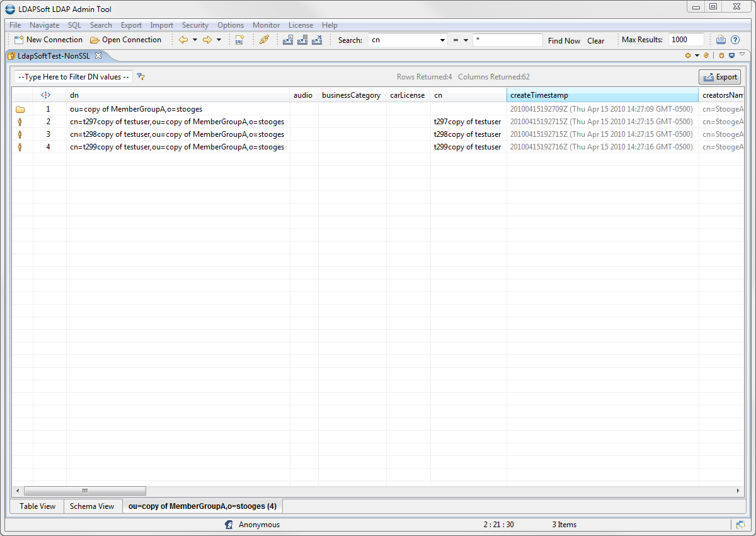Click the filter funnel icon beside DN filter
The image size is (756, 536).
(141, 77)
